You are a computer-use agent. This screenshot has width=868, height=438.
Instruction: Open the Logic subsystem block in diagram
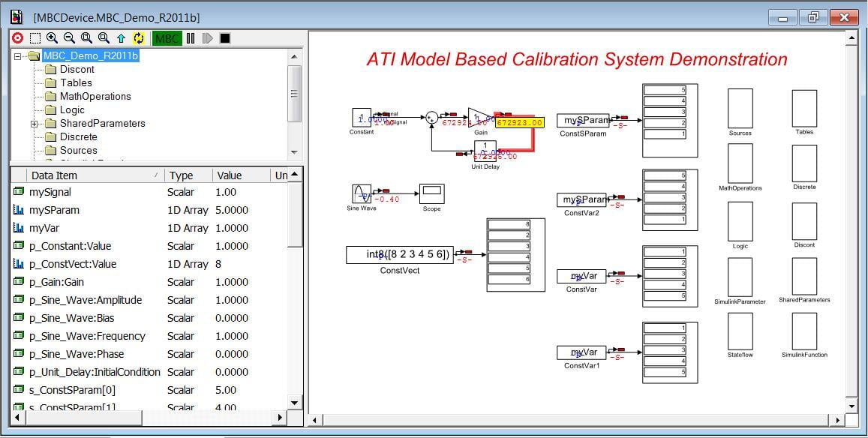coord(740,221)
